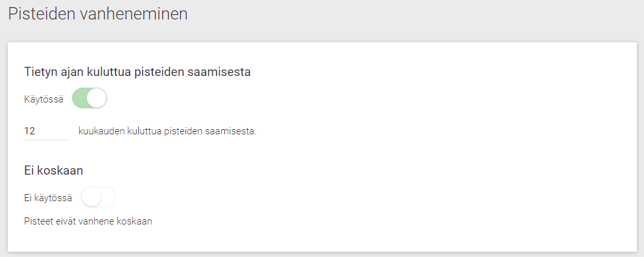Click the months input field showing 12
The image size is (644, 257).
click(x=47, y=131)
